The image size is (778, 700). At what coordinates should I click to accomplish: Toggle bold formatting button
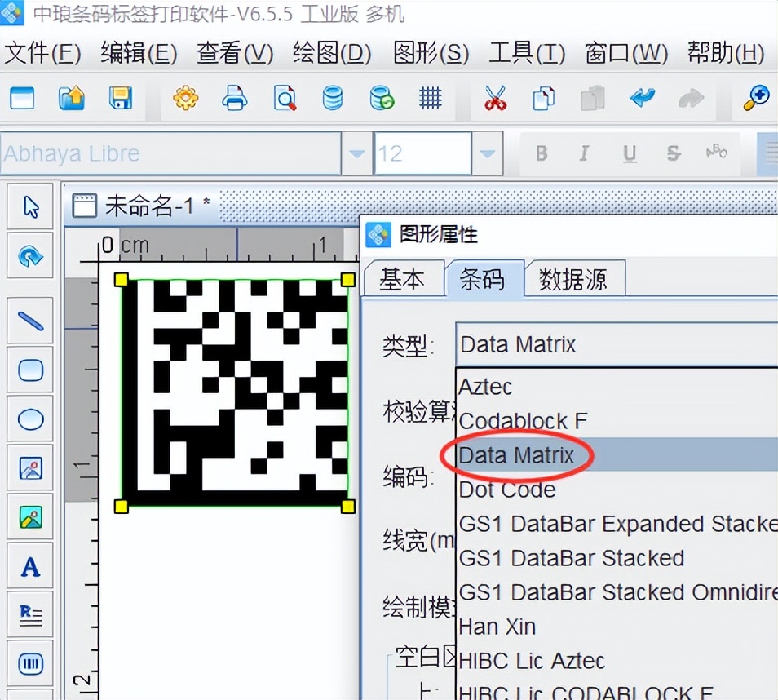542,153
